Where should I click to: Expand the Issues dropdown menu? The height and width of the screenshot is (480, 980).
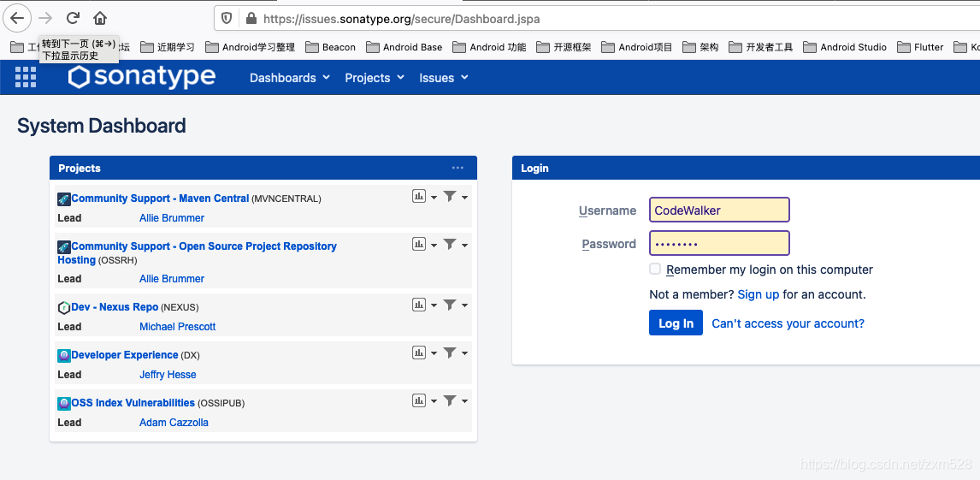[x=444, y=78]
